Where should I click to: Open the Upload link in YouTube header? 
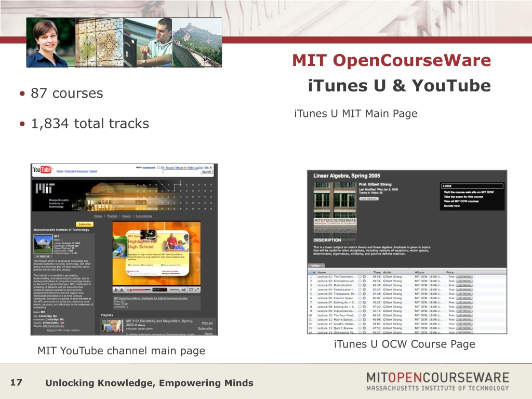(x=94, y=171)
